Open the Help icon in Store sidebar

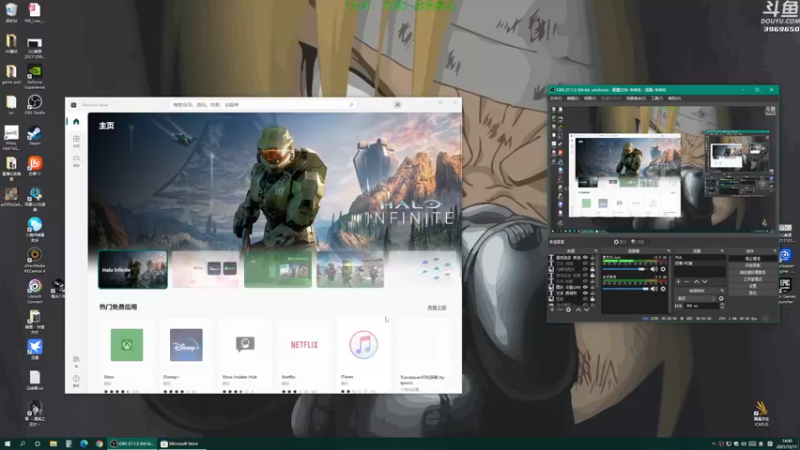tap(76, 381)
